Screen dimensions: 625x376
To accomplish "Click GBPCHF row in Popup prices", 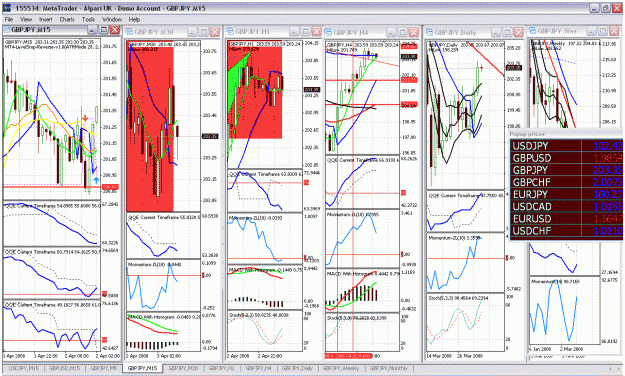I will tap(566, 182).
